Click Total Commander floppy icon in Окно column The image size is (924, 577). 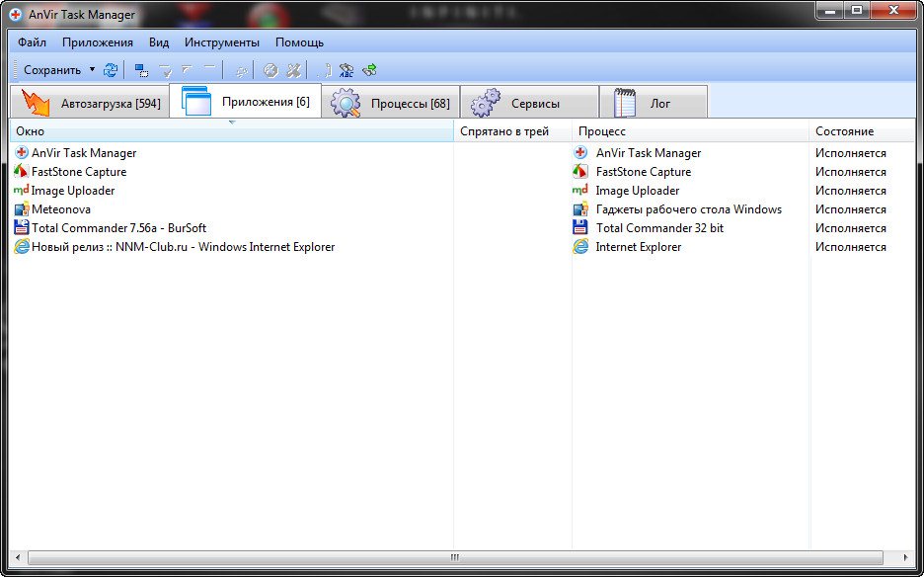coord(21,227)
